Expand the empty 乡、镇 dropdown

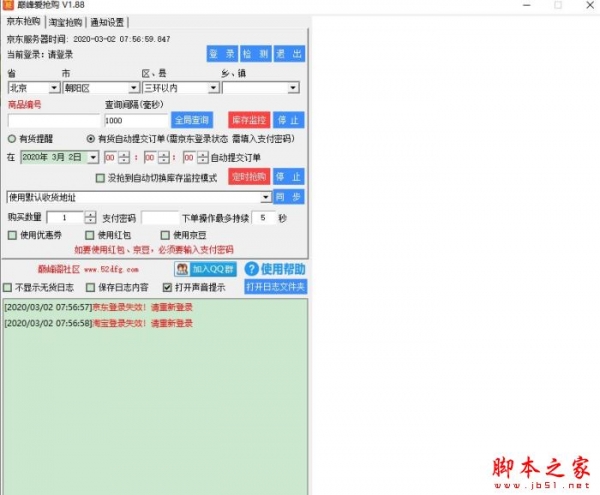pyautogui.click(x=293, y=88)
